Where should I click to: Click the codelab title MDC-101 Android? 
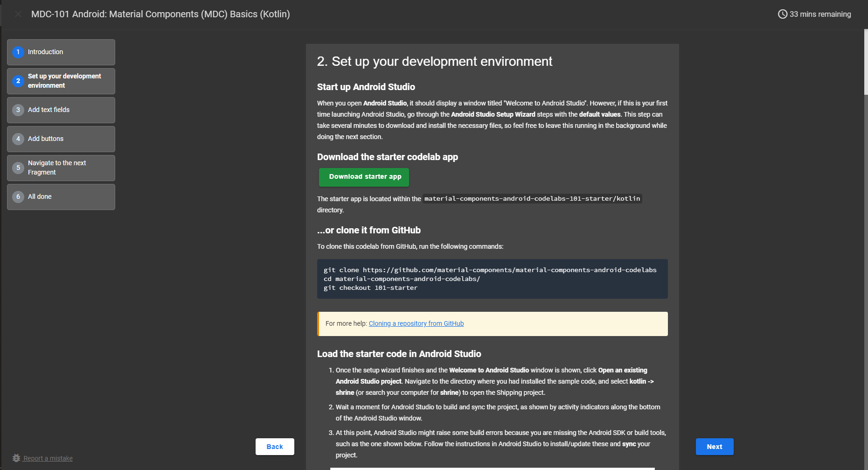click(160, 14)
